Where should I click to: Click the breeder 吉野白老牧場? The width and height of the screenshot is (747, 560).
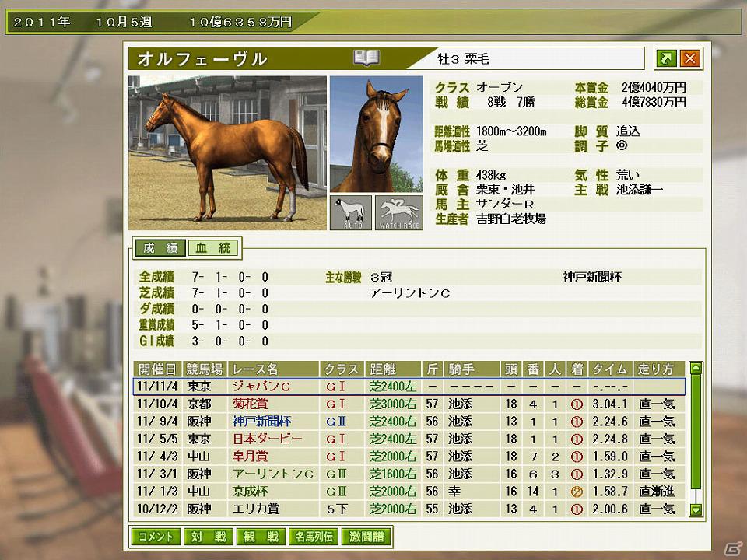[511, 219]
